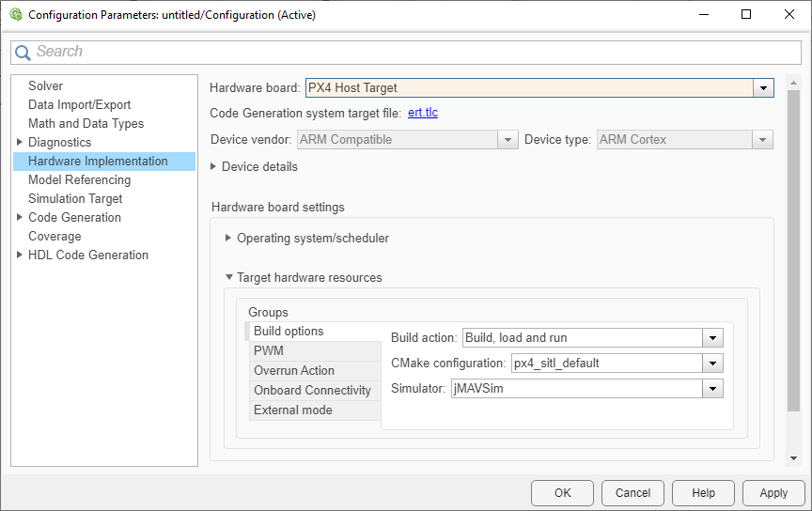
Task: Click the search magnifier icon
Action: (23, 53)
